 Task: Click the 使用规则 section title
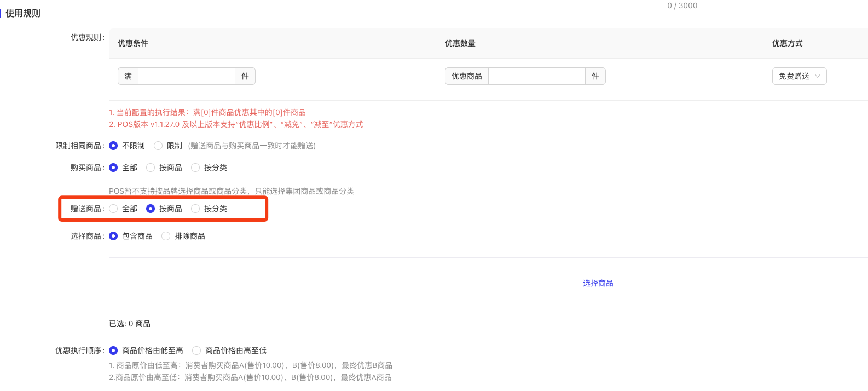(x=23, y=13)
